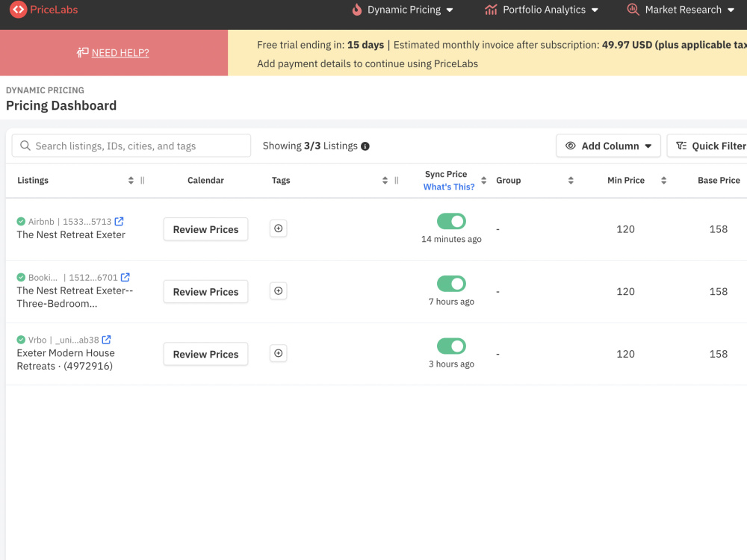Click the Need Help person icon

(82, 52)
